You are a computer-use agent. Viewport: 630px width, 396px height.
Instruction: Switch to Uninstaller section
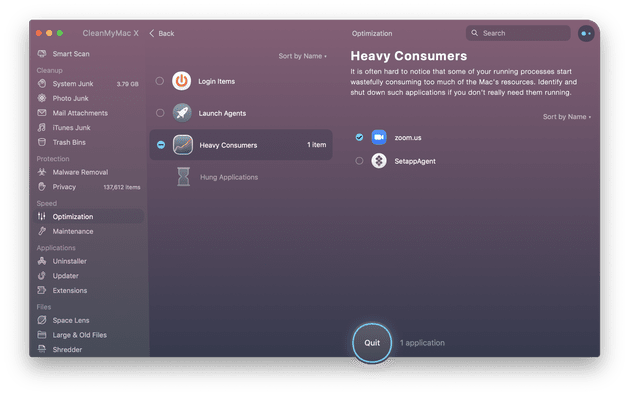click(x=88, y=261)
